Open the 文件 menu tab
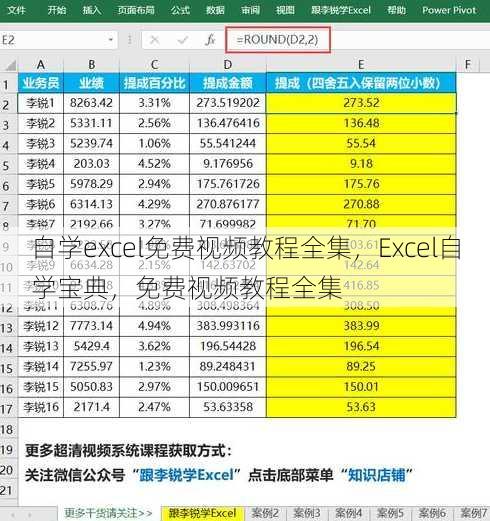The width and height of the screenshot is (490, 521). [x=16, y=10]
